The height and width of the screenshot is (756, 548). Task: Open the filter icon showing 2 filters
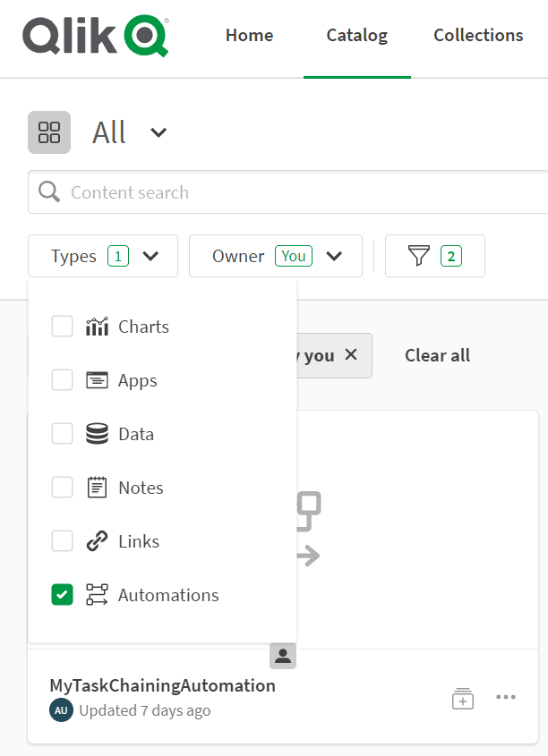pos(434,256)
